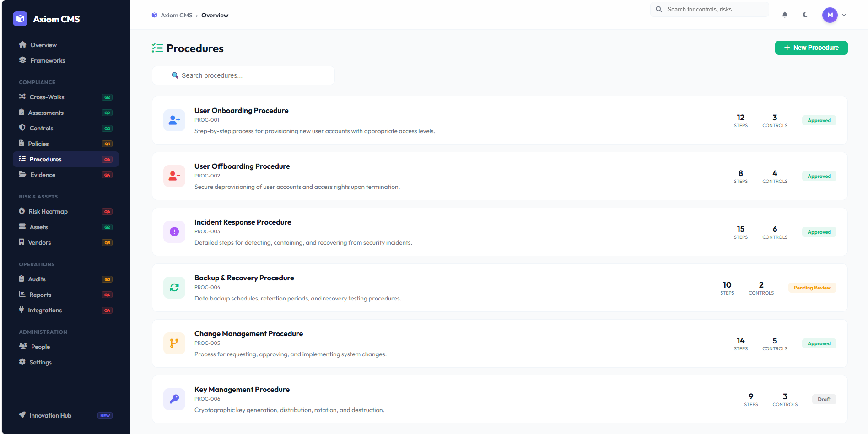Toggle dark mode with moon icon
The image size is (868, 434).
(x=805, y=15)
